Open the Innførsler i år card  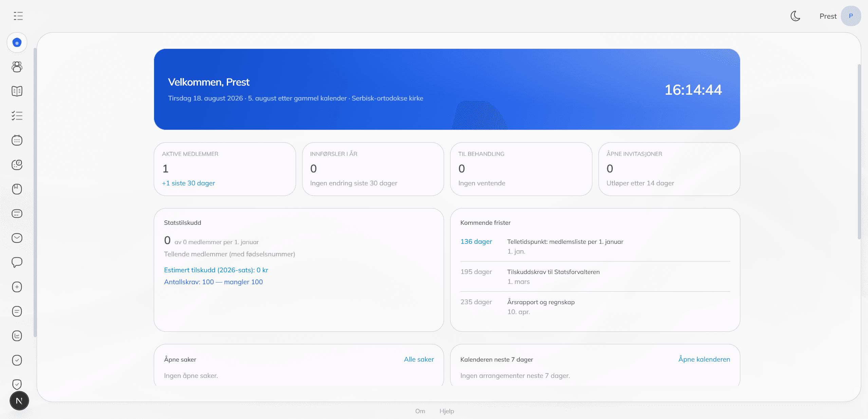(x=373, y=169)
